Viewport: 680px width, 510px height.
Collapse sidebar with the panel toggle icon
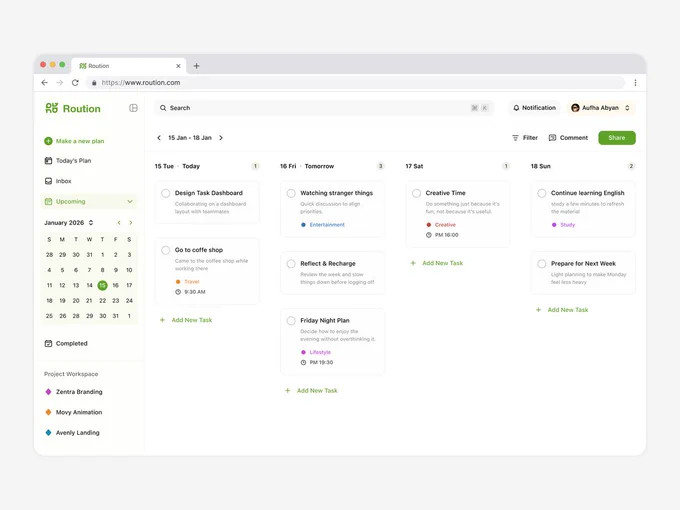click(x=133, y=108)
